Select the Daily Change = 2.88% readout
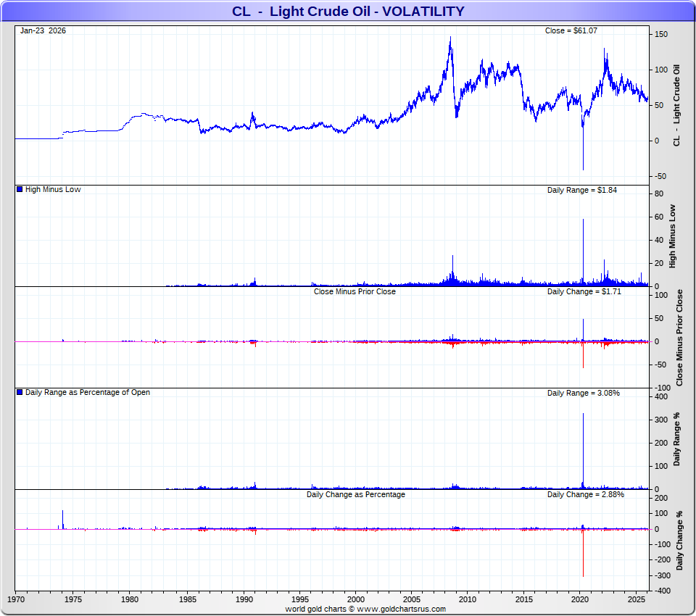 (585, 494)
